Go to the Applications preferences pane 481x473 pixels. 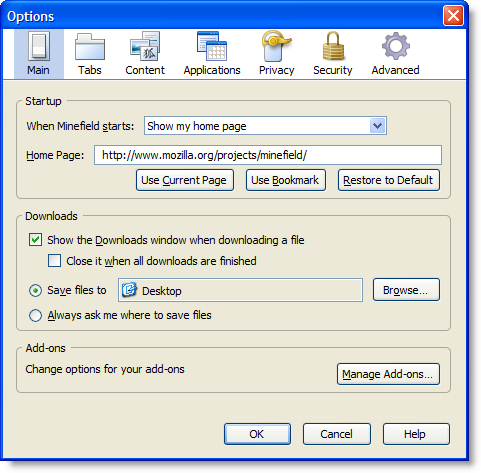(x=212, y=54)
